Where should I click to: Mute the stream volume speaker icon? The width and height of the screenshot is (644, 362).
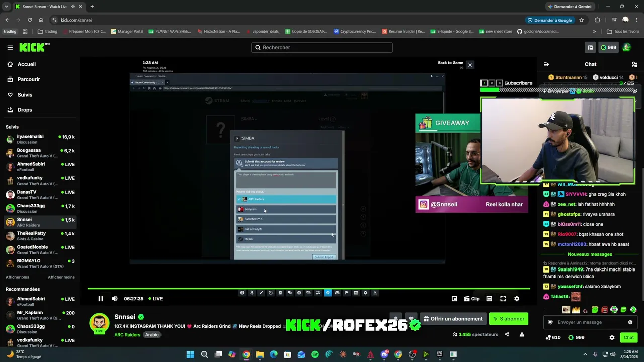coord(115,299)
